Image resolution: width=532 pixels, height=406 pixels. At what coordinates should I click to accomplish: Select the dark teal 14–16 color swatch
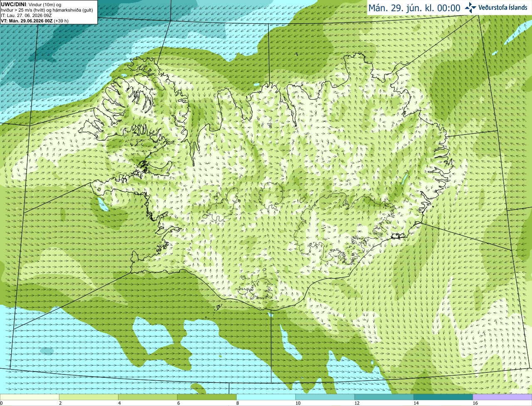pos(443,397)
